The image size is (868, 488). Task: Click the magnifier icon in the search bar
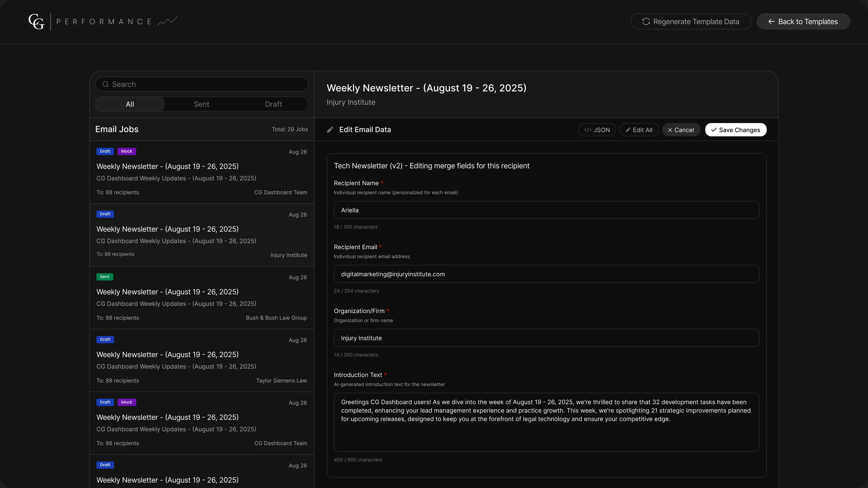(x=105, y=84)
